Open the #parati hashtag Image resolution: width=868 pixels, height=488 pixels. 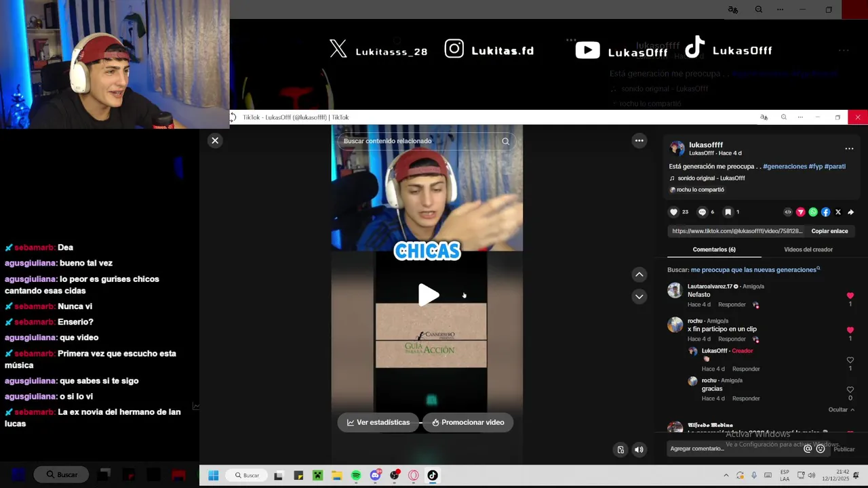pyautogui.click(x=835, y=166)
